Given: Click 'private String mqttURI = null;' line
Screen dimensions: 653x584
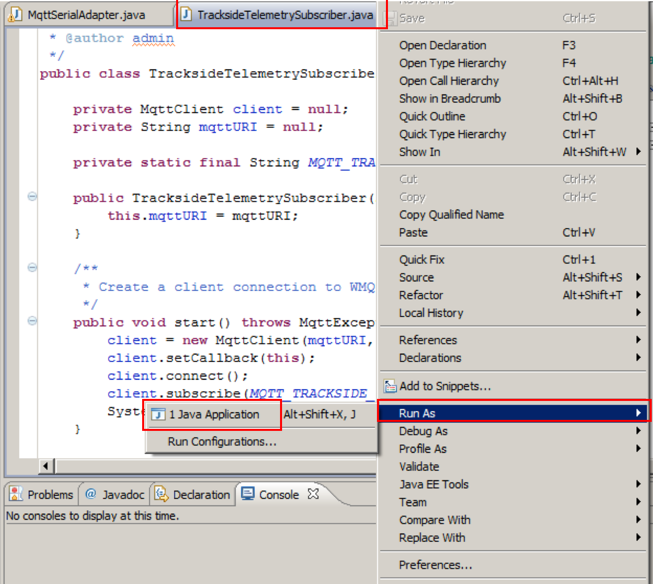Looking at the screenshot, I should coord(198,127).
